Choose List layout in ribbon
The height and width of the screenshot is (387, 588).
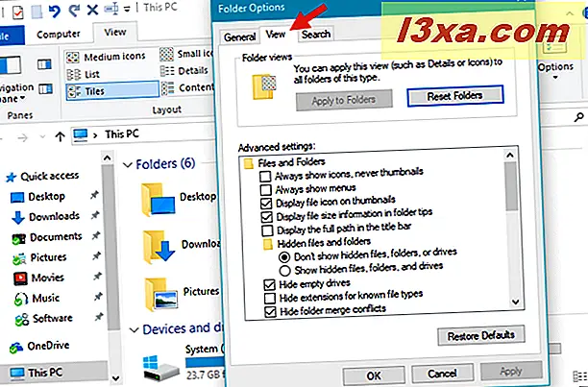coord(84,74)
